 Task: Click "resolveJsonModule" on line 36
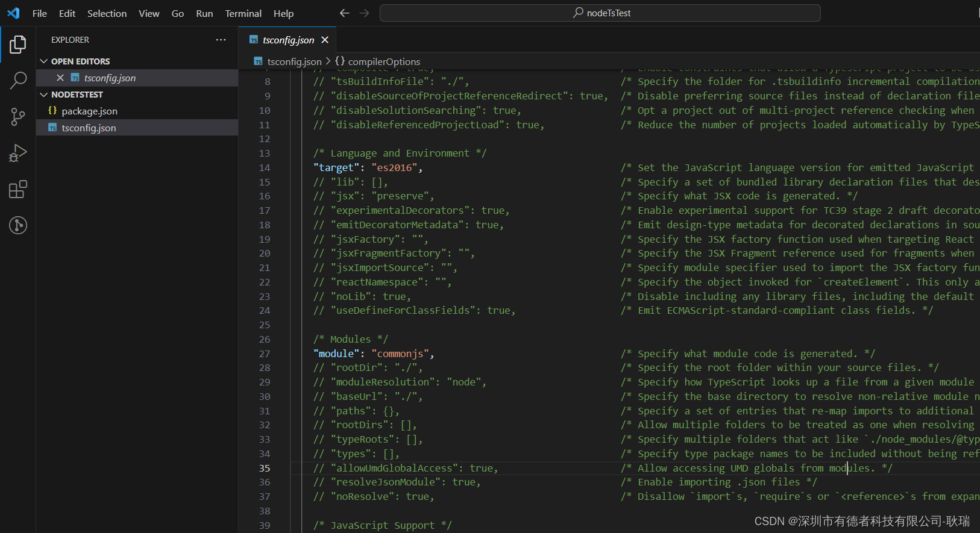(386, 482)
